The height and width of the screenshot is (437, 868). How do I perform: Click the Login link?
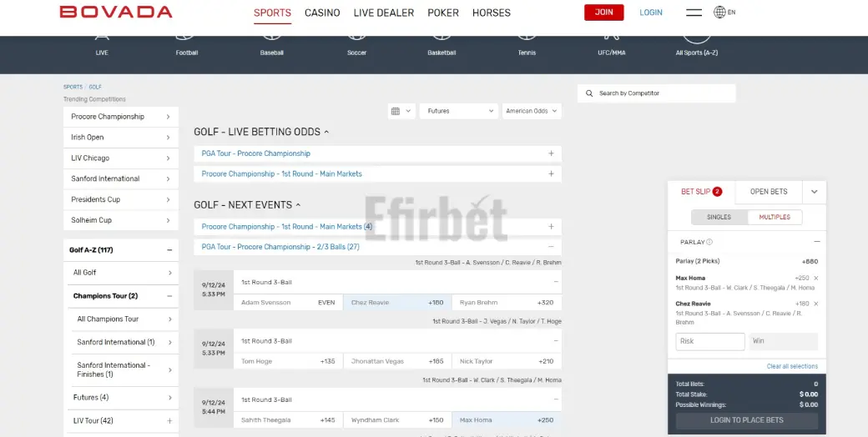651,13
